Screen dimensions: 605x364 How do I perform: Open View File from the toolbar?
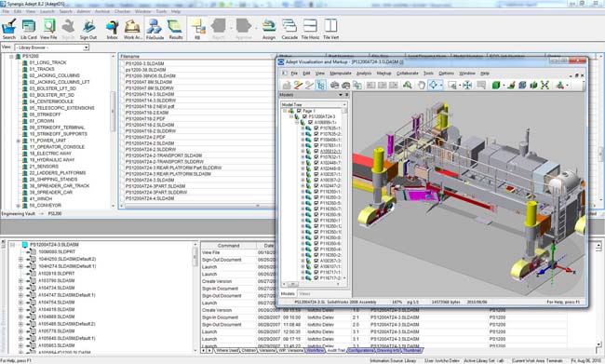tap(48, 30)
